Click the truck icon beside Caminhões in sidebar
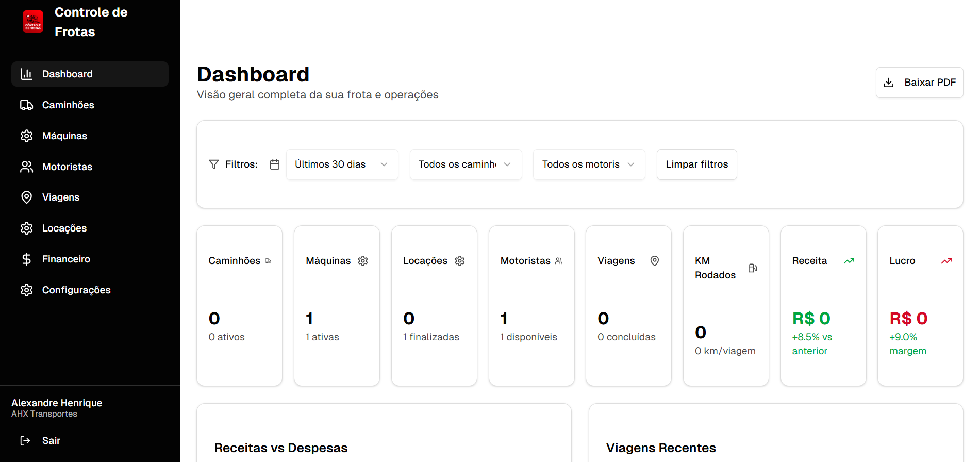The height and width of the screenshot is (462, 980). [x=26, y=105]
